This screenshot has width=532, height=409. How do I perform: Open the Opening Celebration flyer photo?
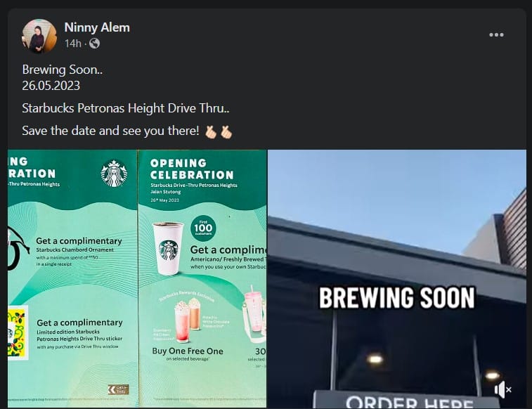(202, 279)
